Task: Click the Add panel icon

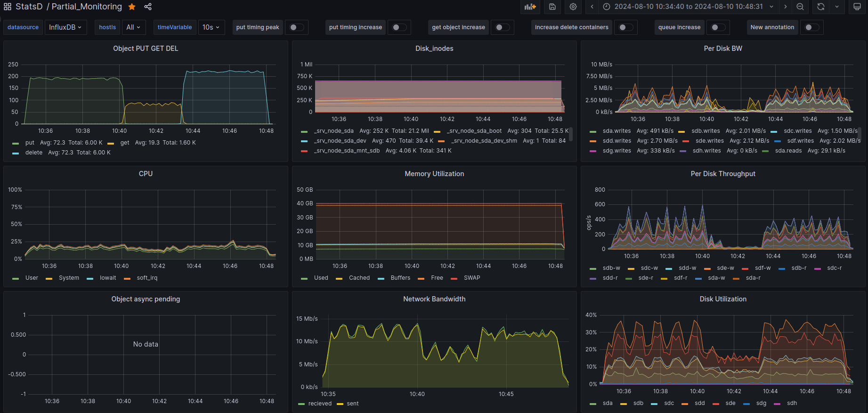Action: 530,7
